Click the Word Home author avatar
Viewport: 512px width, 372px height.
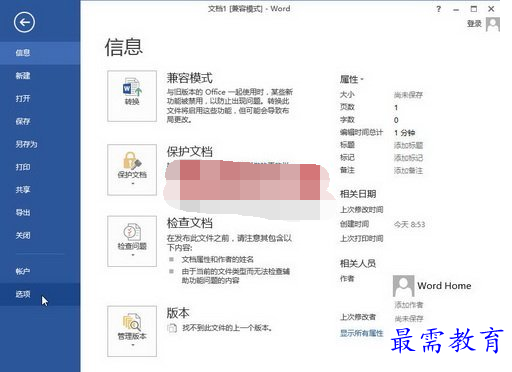[x=403, y=286]
